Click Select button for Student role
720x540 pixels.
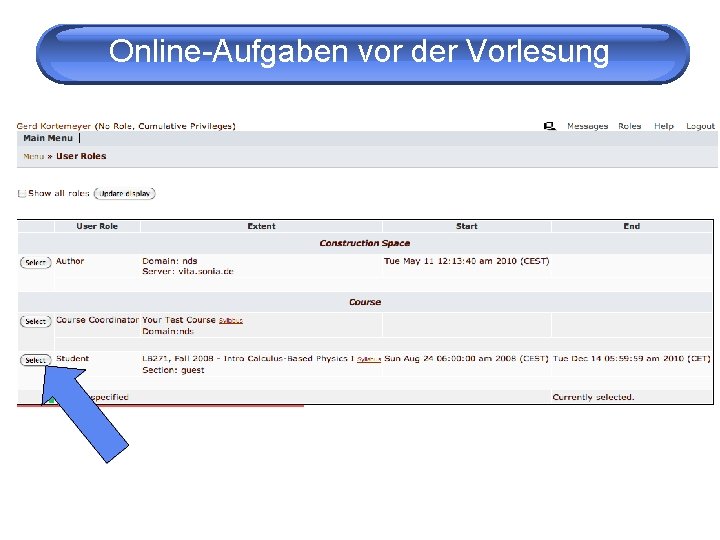(35, 360)
